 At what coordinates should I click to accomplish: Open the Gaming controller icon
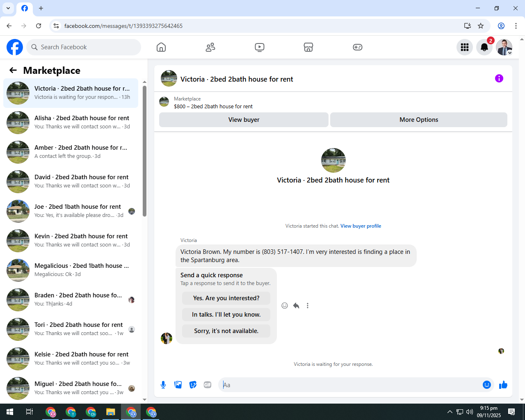pyautogui.click(x=358, y=47)
